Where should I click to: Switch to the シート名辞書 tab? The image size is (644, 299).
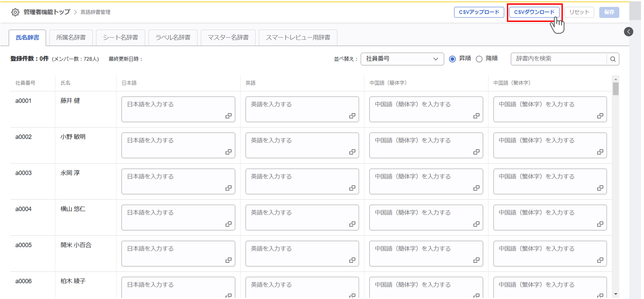(121, 37)
